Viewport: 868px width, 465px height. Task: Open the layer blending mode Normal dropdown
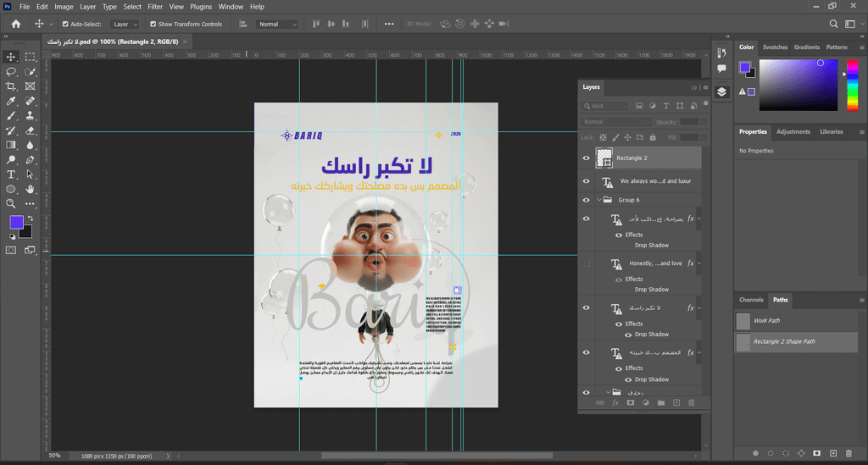click(616, 122)
